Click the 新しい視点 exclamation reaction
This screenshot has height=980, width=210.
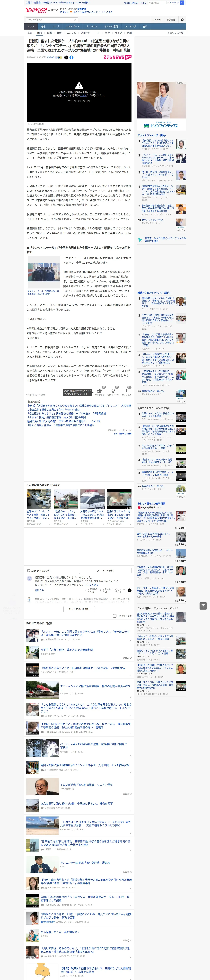[127, 391]
